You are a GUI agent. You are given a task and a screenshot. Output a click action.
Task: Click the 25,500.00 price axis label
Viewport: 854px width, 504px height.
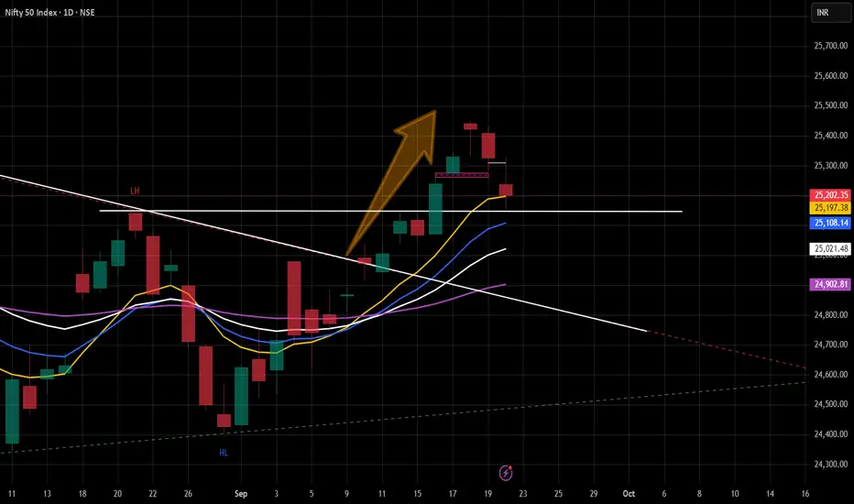click(x=830, y=105)
